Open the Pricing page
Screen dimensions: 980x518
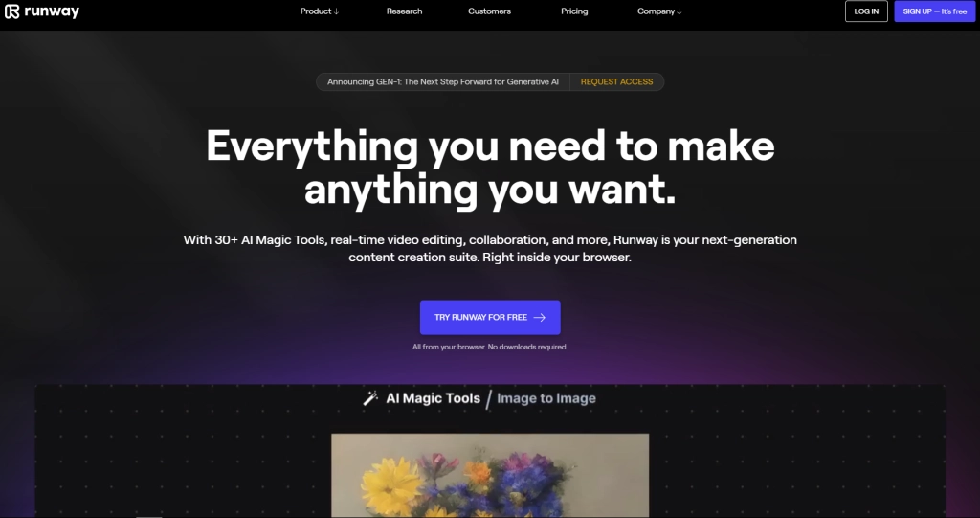point(574,11)
